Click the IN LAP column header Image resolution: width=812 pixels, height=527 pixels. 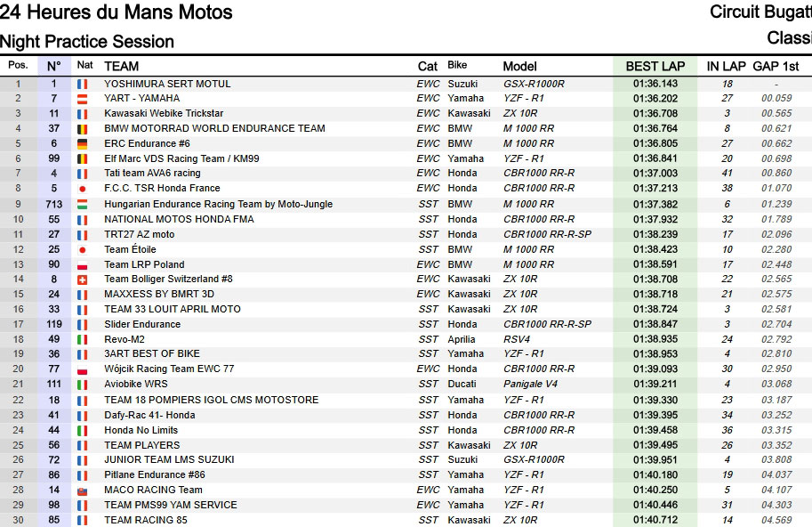click(726, 66)
